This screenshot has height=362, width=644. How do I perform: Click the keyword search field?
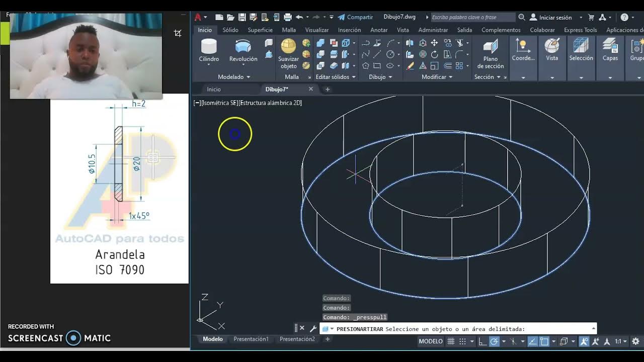pos(473,17)
